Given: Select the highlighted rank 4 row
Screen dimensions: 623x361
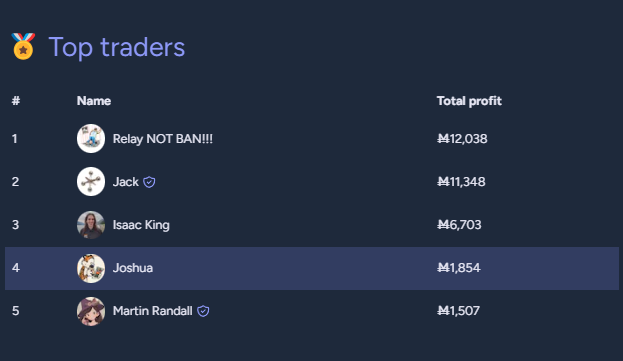Looking at the screenshot, I should [x=312, y=268].
